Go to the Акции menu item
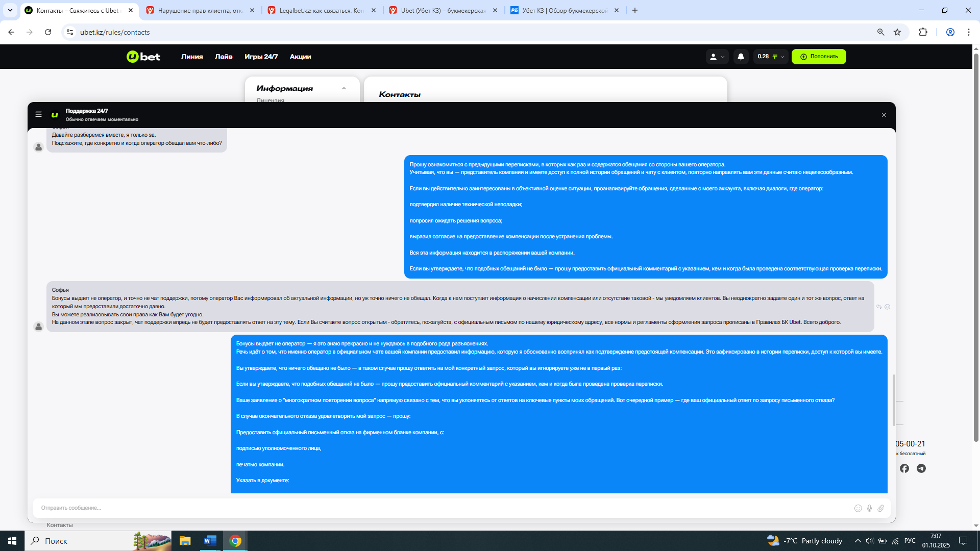The height and width of the screenshot is (551, 980). [300, 57]
